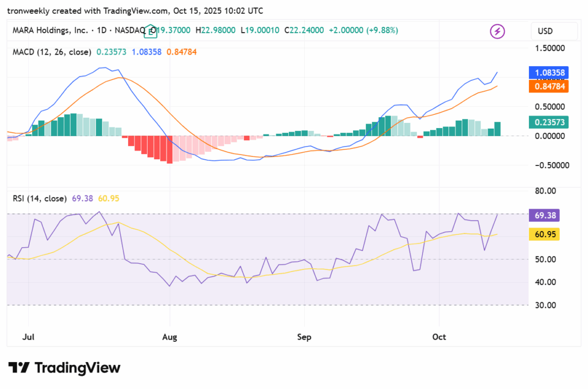The image size is (588, 389).
Task: Click the green icon beside NASDAQ
Action: (150, 30)
